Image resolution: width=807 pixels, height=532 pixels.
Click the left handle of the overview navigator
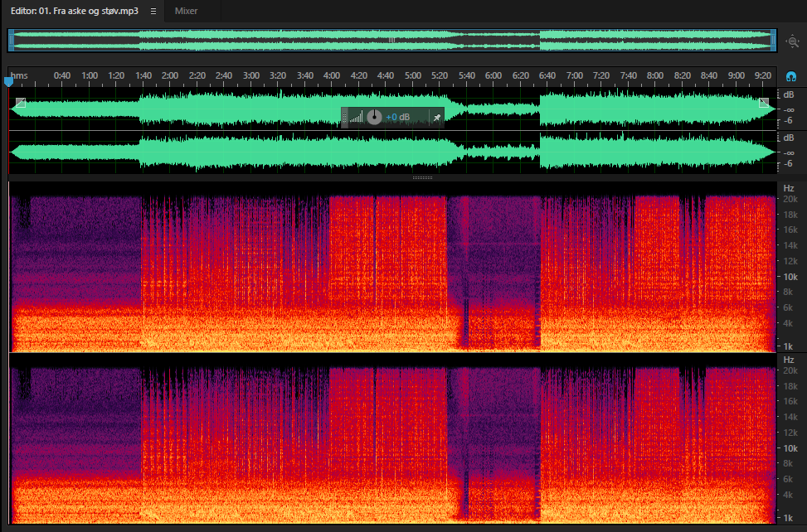pyautogui.click(x=11, y=40)
